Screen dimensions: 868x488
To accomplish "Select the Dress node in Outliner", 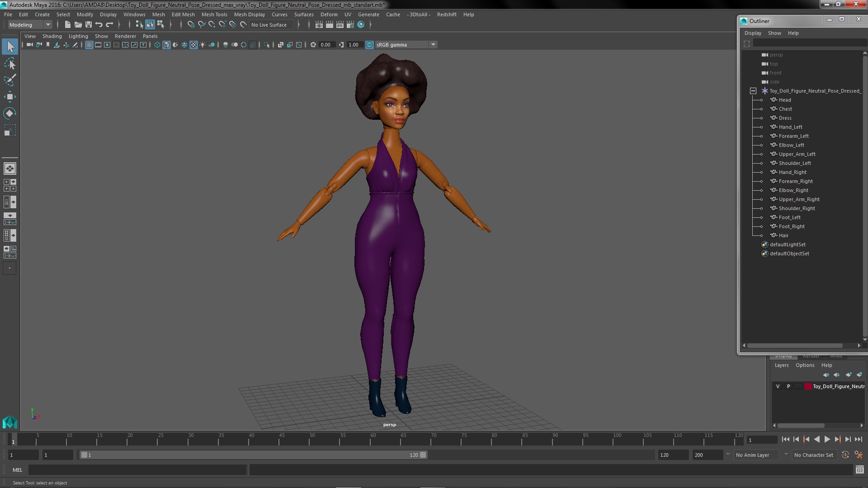I will [785, 118].
